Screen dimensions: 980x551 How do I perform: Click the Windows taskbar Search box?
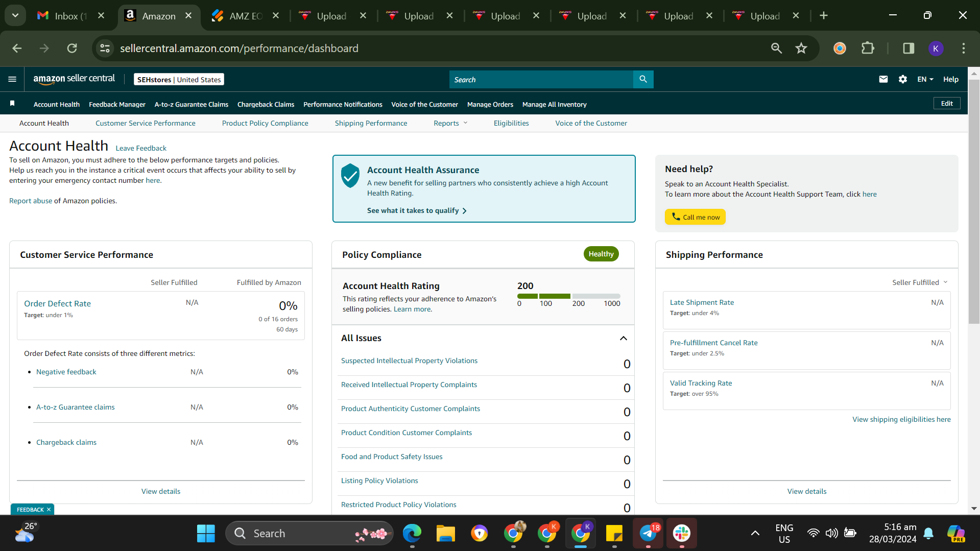pyautogui.click(x=309, y=534)
